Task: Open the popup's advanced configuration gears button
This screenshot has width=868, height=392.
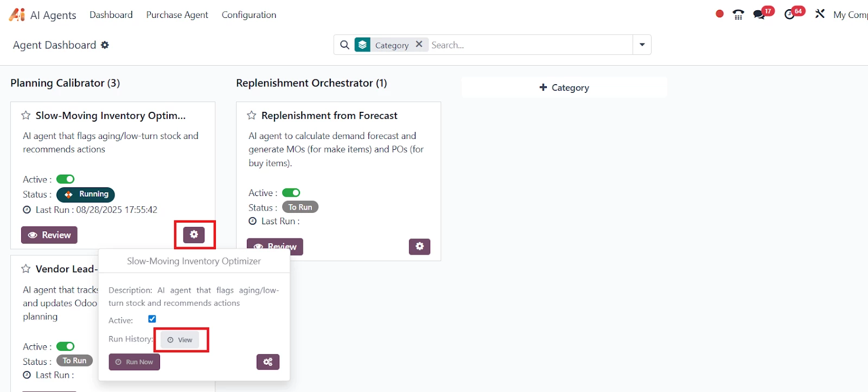Action: pos(268,362)
